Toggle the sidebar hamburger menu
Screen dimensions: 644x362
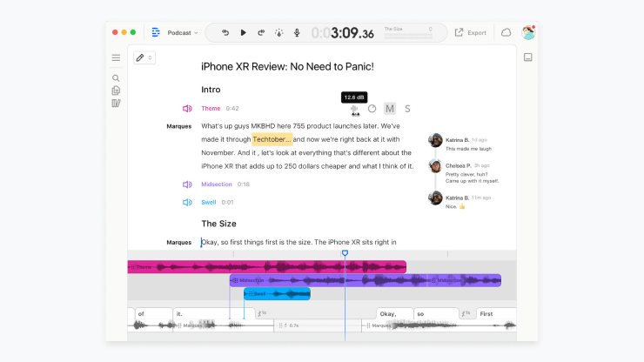pos(117,58)
